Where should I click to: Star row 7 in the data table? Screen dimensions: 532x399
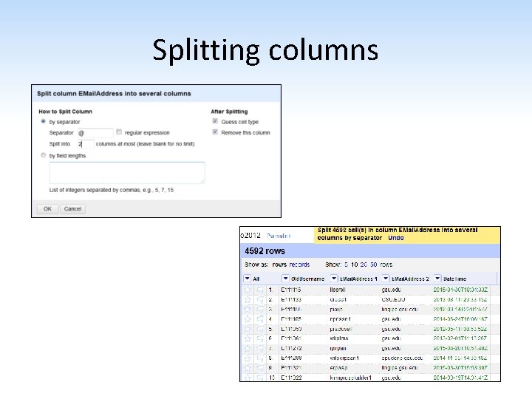click(x=248, y=349)
